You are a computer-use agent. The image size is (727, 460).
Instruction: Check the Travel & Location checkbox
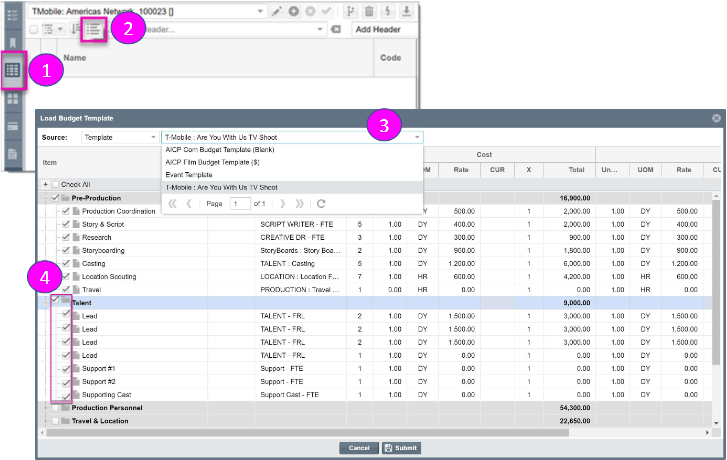point(56,421)
